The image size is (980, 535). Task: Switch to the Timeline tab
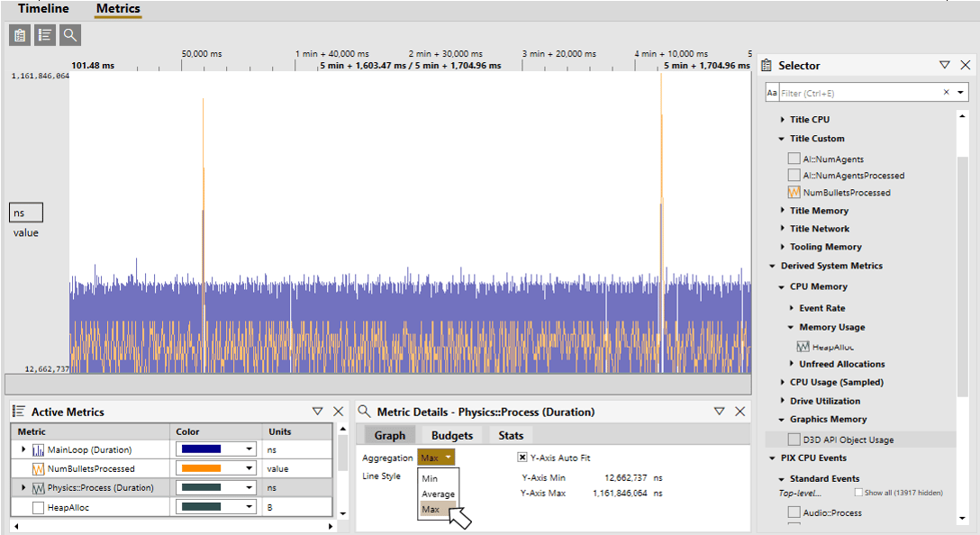(x=43, y=9)
